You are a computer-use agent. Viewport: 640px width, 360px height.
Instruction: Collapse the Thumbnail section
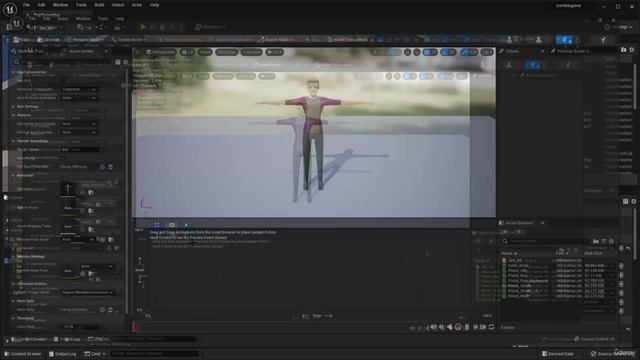tap(14, 318)
